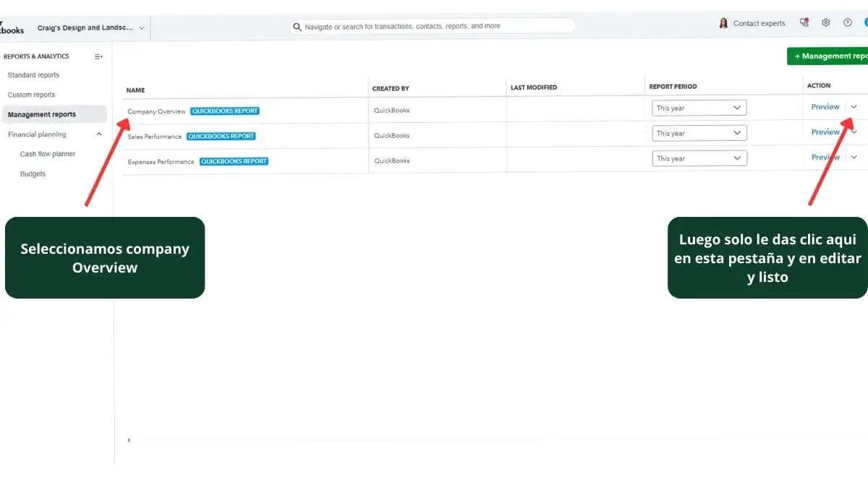Preview the Expenses Performance report
868x488 pixels.
(x=825, y=158)
